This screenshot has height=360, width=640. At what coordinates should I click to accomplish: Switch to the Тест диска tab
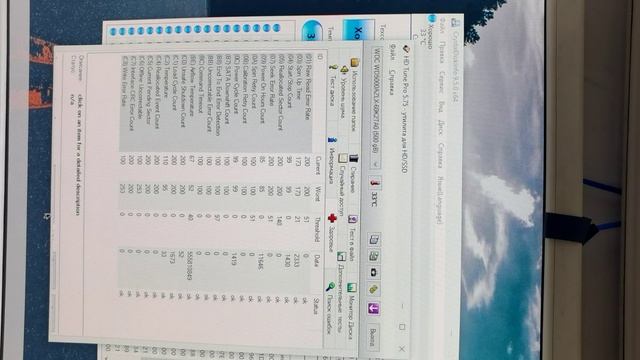point(332,85)
